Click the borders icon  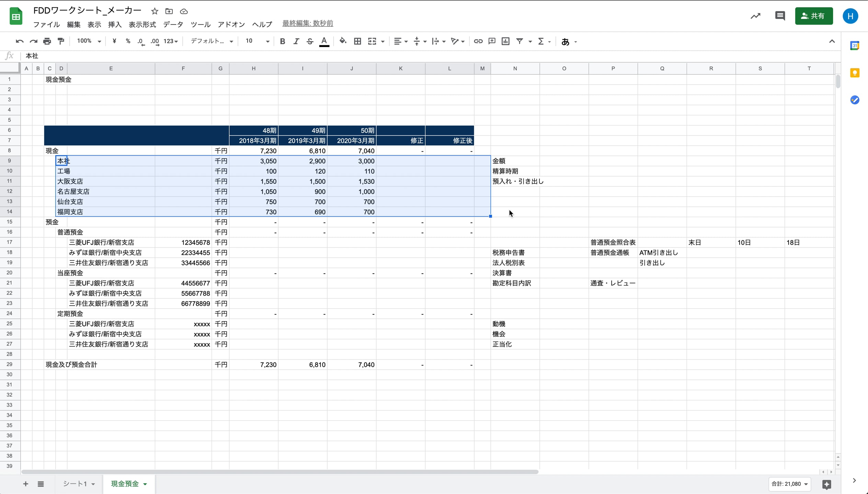pyautogui.click(x=357, y=42)
